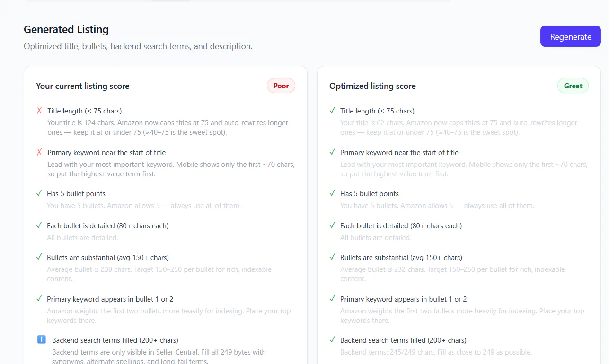The height and width of the screenshot is (364, 609).
Task: Click red X beside current Title length
Action: [39, 111]
